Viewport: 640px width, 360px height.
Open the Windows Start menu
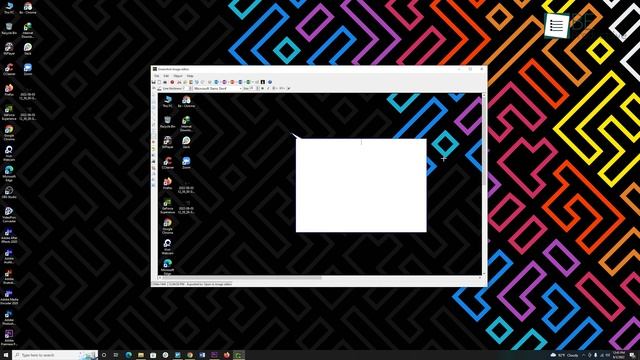[6, 355]
